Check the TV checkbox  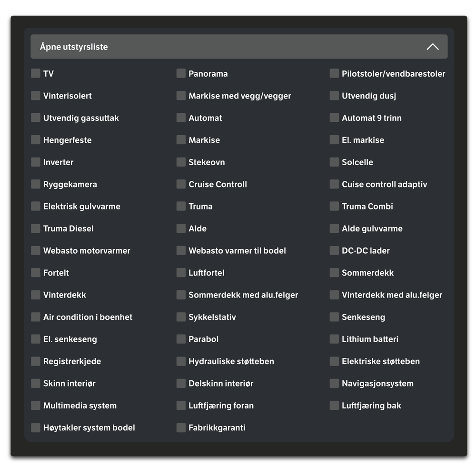[36, 73]
